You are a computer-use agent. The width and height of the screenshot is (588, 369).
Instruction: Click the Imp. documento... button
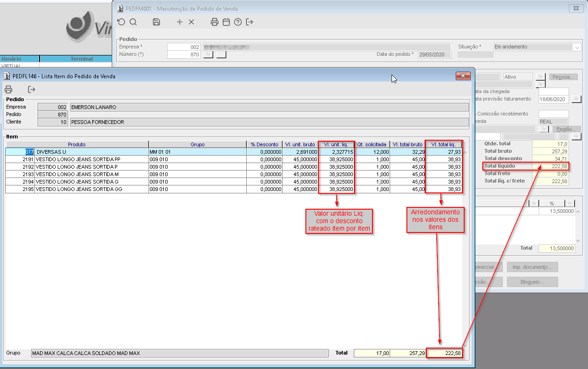(x=532, y=267)
